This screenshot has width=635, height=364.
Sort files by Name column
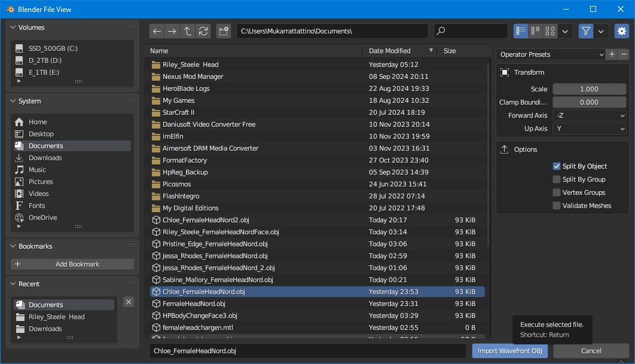159,51
